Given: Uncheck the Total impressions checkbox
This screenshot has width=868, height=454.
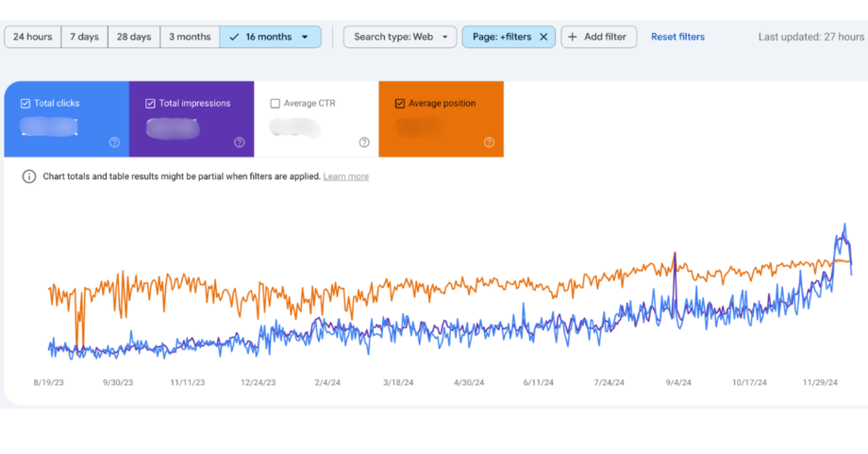Looking at the screenshot, I should [150, 104].
